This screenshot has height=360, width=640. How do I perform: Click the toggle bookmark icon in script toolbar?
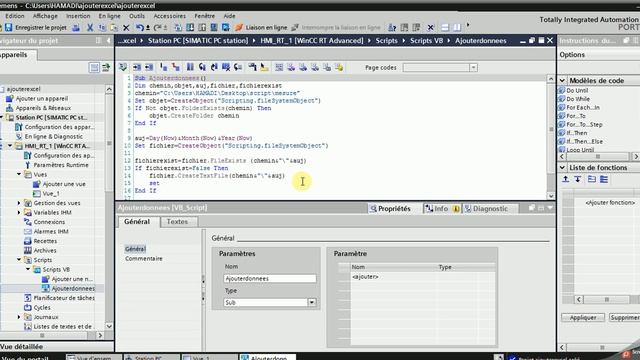pyautogui.click(x=190, y=67)
